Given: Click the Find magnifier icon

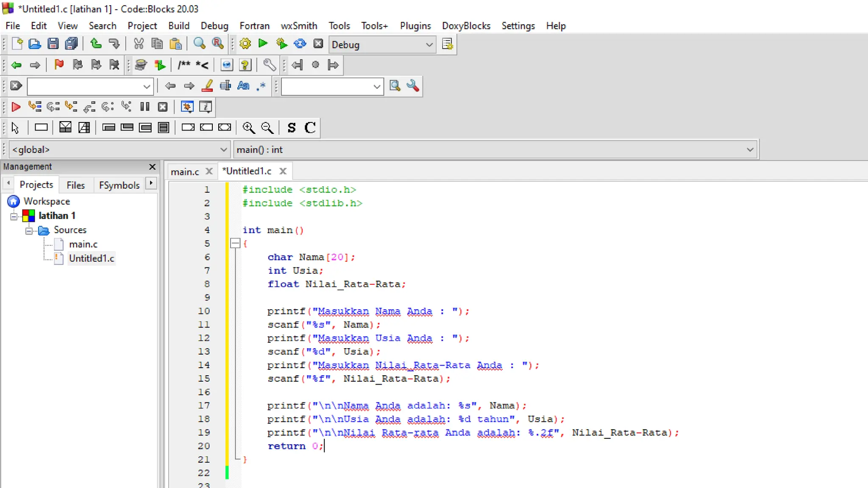Looking at the screenshot, I should click(199, 44).
